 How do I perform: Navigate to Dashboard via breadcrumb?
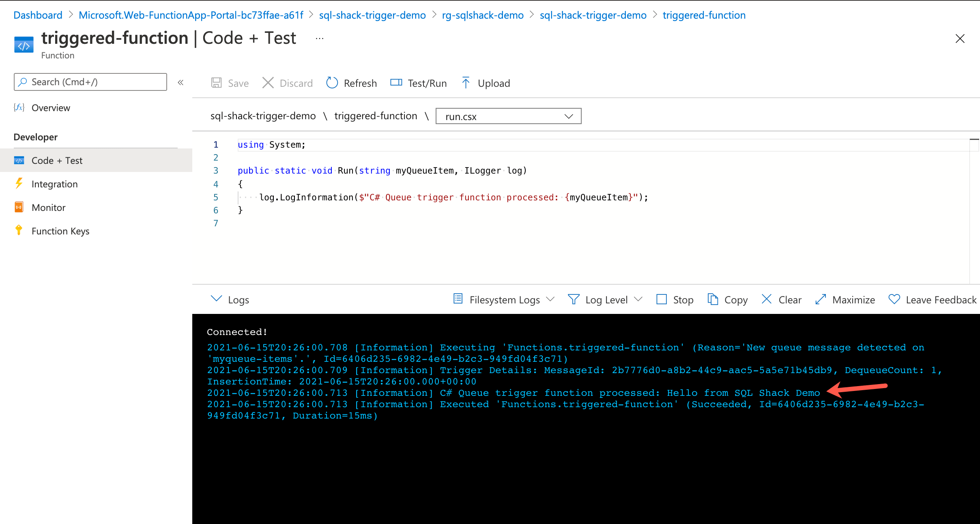[38, 15]
